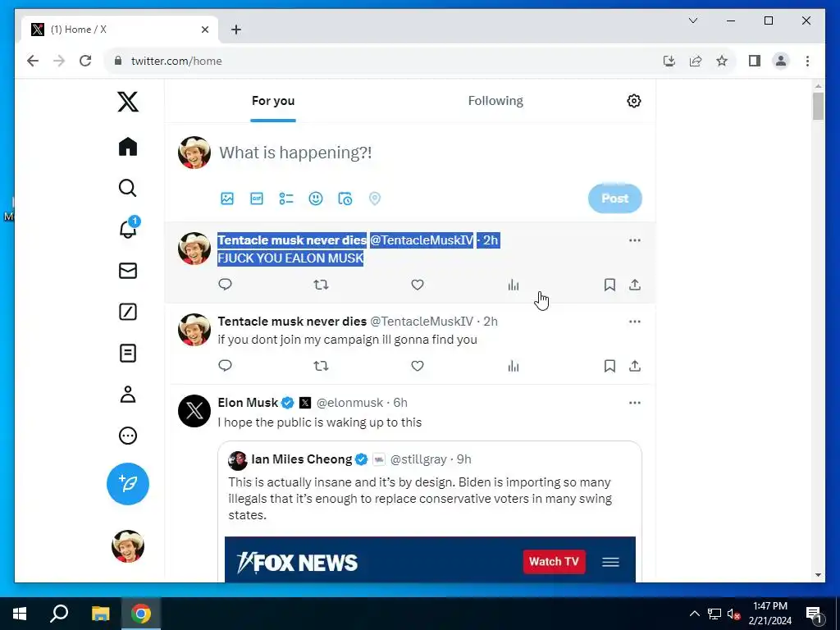The height and width of the screenshot is (630, 840).
Task: Like the 'FJUCK YOU EALON MUSK' post
Action: click(418, 285)
